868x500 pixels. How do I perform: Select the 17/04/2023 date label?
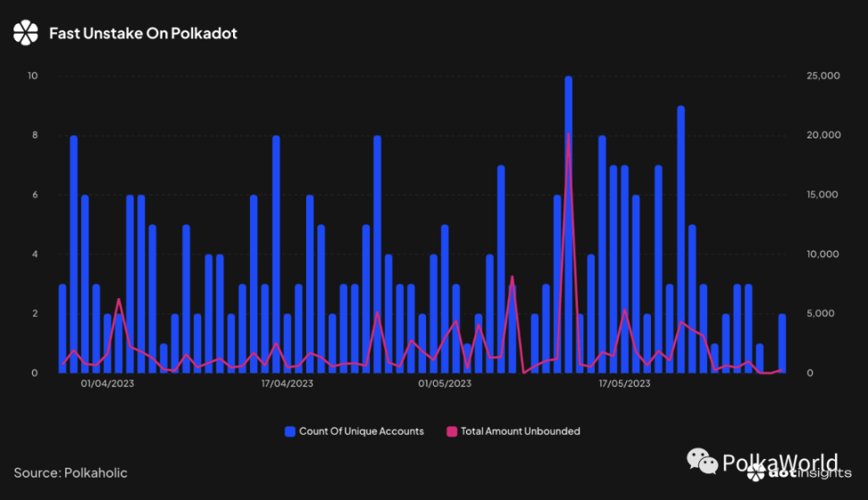(x=288, y=383)
